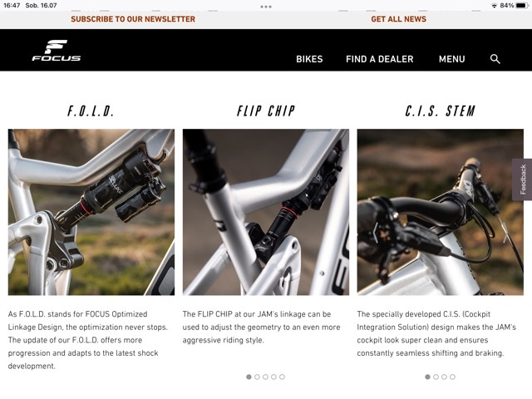This screenshot has width=532, height=399.
Task: Select third dot under FLIP CHIP carousel
Action: (265, 377)
